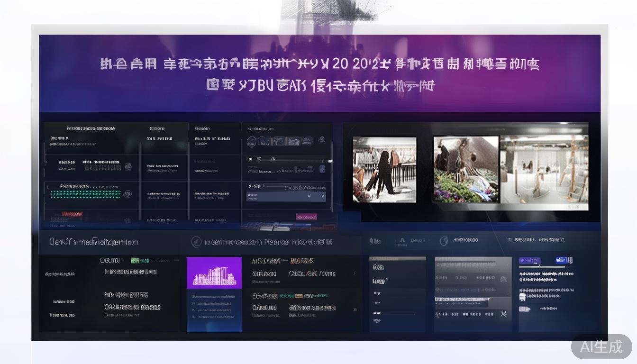The width and height of the screenshot is (637, 364).
Task: Click the small gear icon left of the progress bar
Action: pyautogui.click(x=273, y=159)
